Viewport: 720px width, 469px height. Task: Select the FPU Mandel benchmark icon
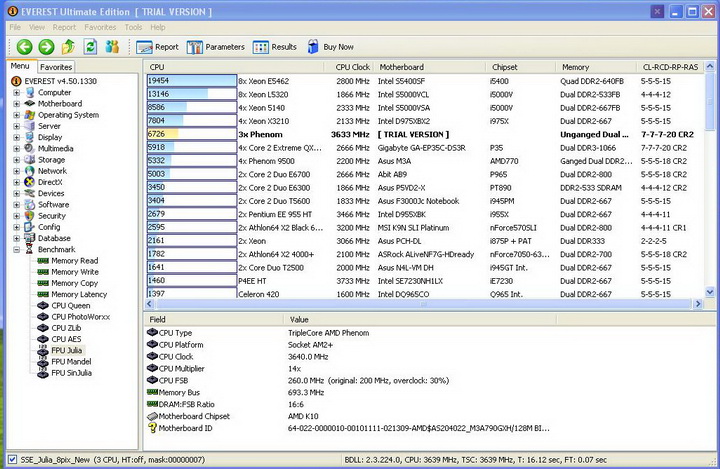[x=43, y=362]
